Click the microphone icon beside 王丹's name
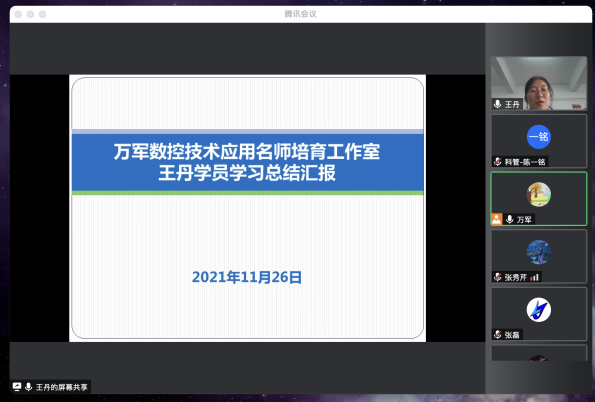Image resolution: width=595 pixels, height=402 pixels. tap(497, 104)
